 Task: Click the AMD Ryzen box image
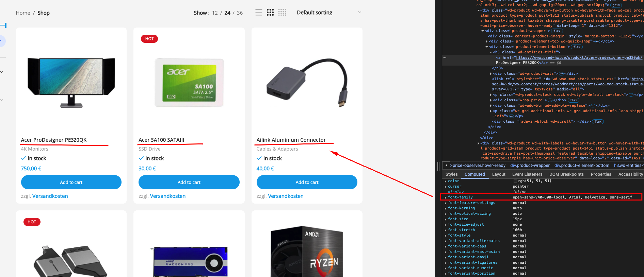[307, 252]
